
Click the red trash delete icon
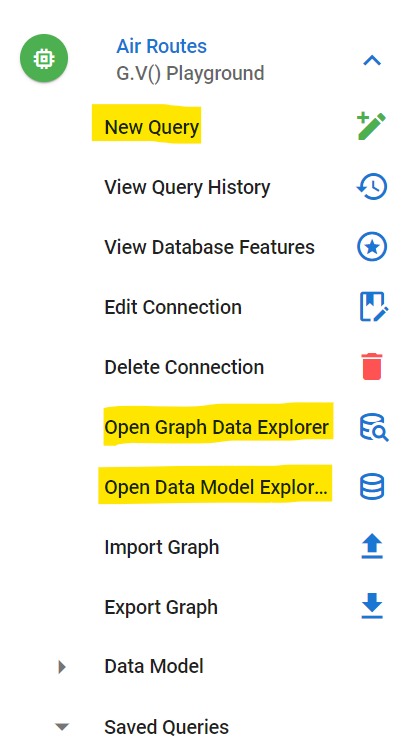click(372, 366)
